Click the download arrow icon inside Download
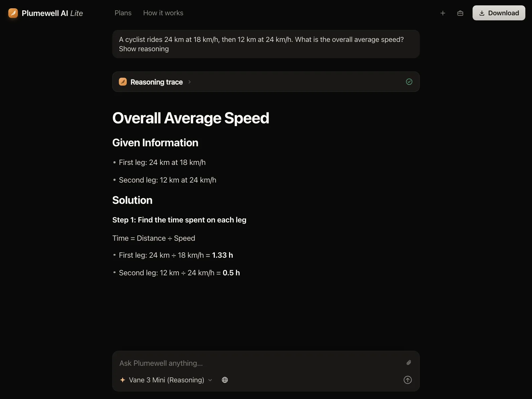532x399 pixels. 482,13
